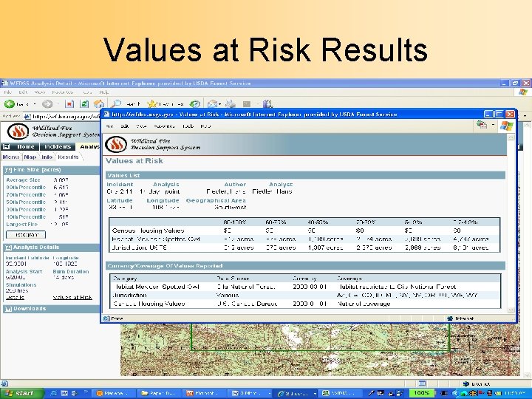
Task: Click scroll-down arrow in Values at Risk window
Action: 511,310
